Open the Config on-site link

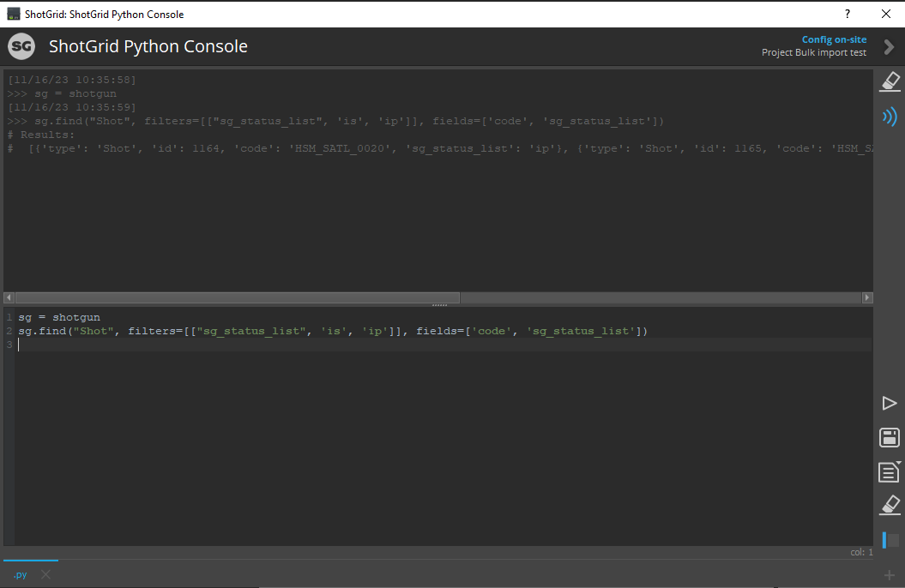tap(834, 39)
